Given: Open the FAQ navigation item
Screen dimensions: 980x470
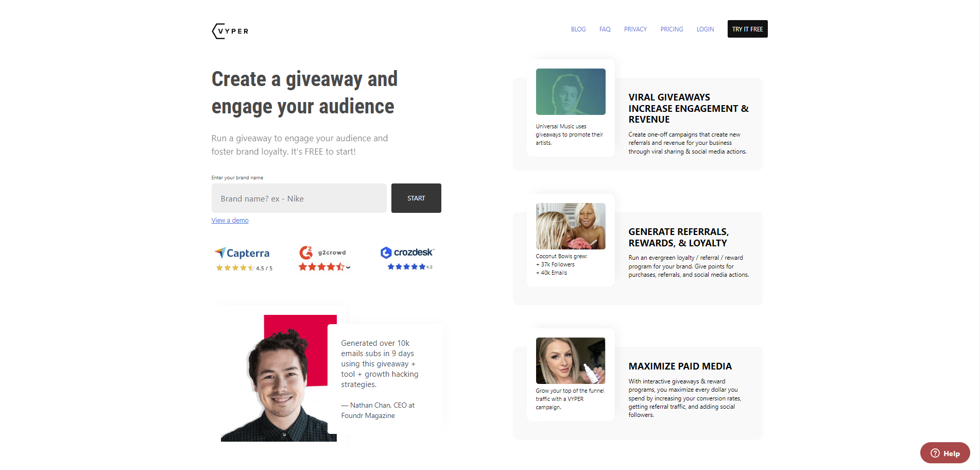Looking at the screenshot, I should (605, 29).
